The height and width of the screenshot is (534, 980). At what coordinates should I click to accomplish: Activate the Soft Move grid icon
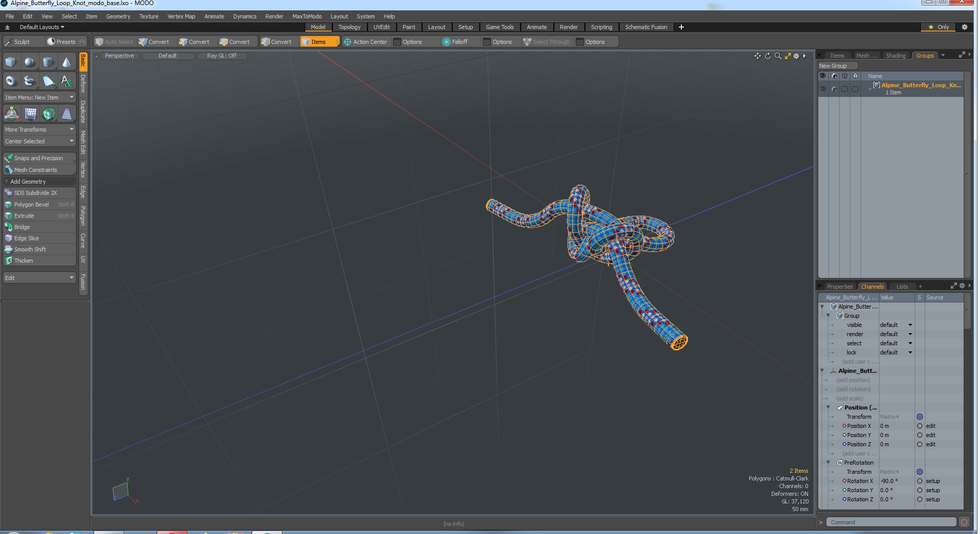tap(30, 114)
